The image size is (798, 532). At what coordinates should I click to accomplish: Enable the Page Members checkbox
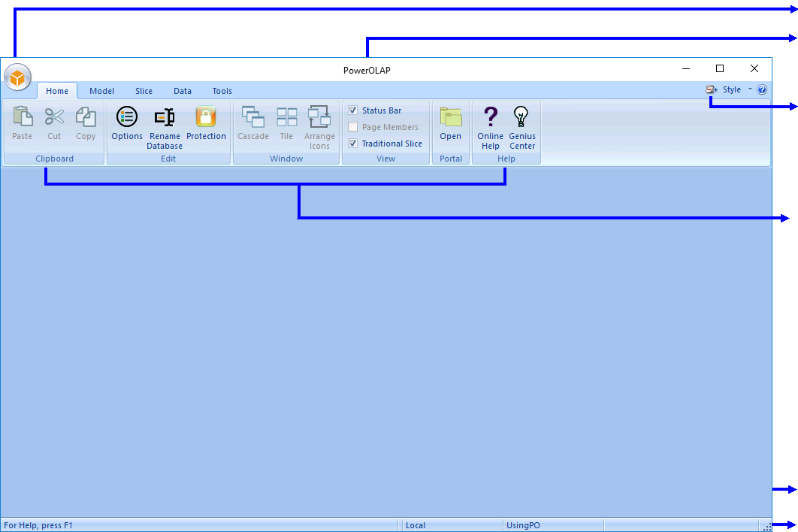pos(353,127)
